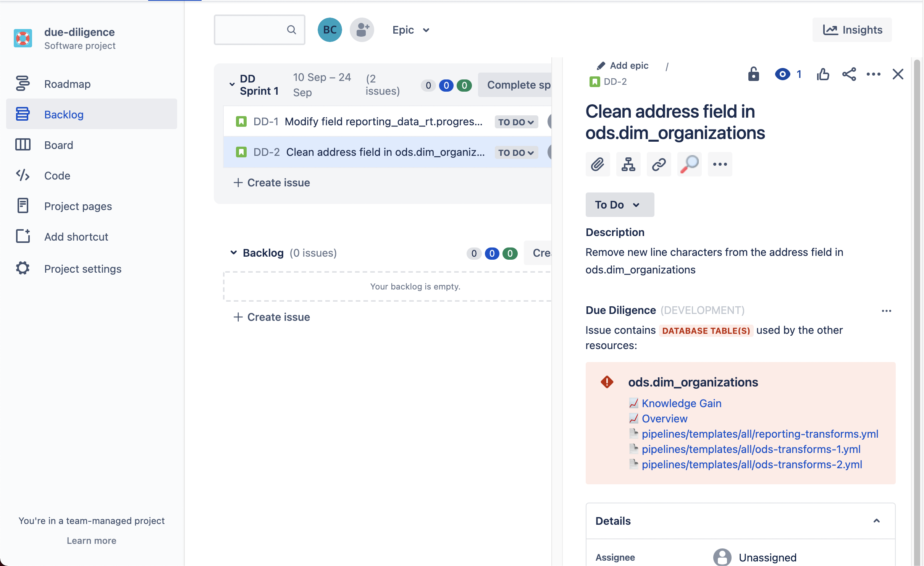Click the magnifying glass app icon
924x566 pixels.
(689, 164)
